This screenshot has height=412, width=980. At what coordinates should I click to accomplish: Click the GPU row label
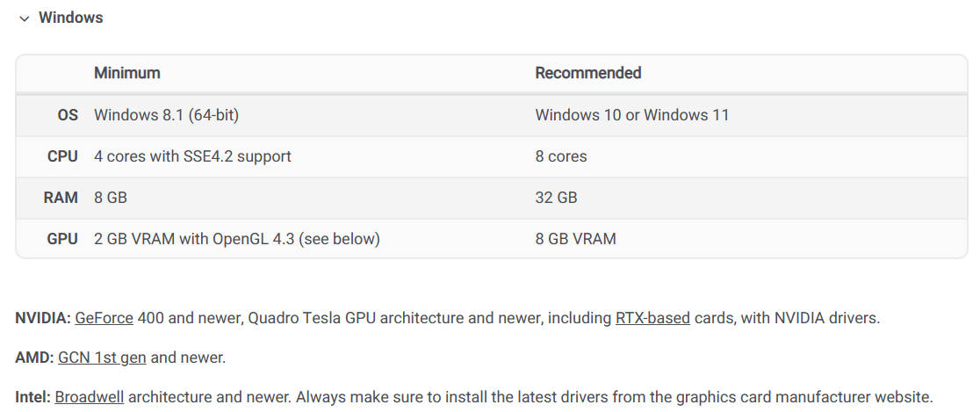point(62,239)
